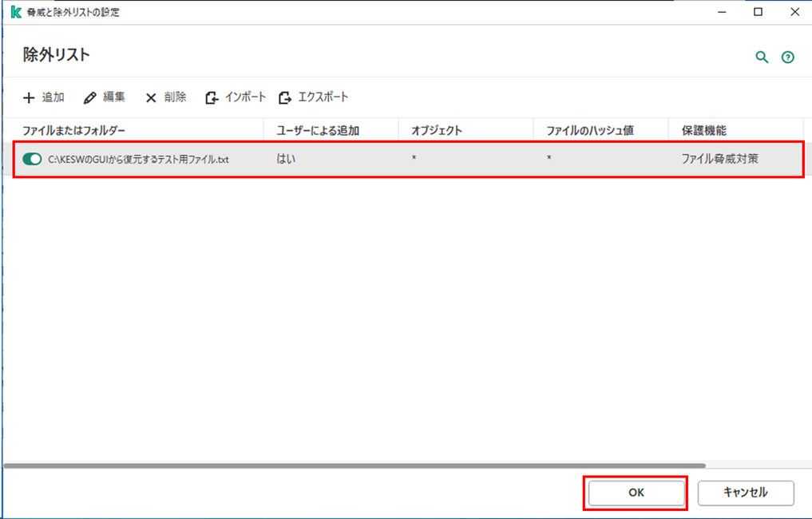This screenshot has width=812, height=519.
Task: Click the X icon to delete the exclusion
Action: [x=151, y=97]
